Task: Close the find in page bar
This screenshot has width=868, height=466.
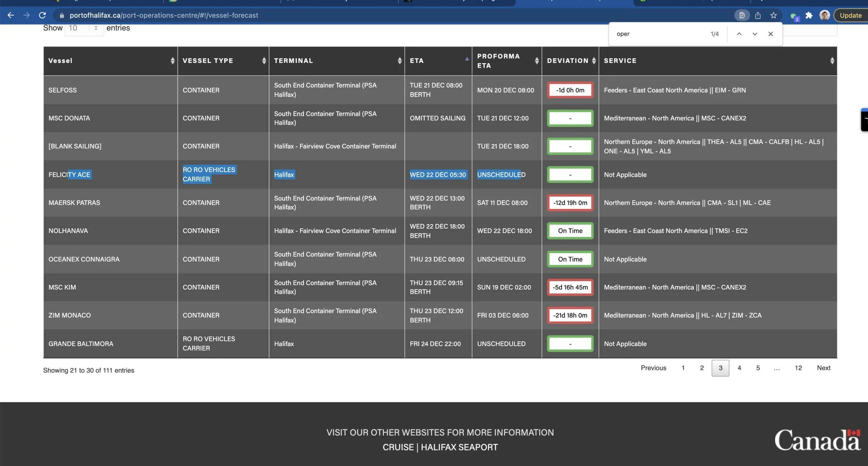Action: pyautogui.click(x=770, y=34)
